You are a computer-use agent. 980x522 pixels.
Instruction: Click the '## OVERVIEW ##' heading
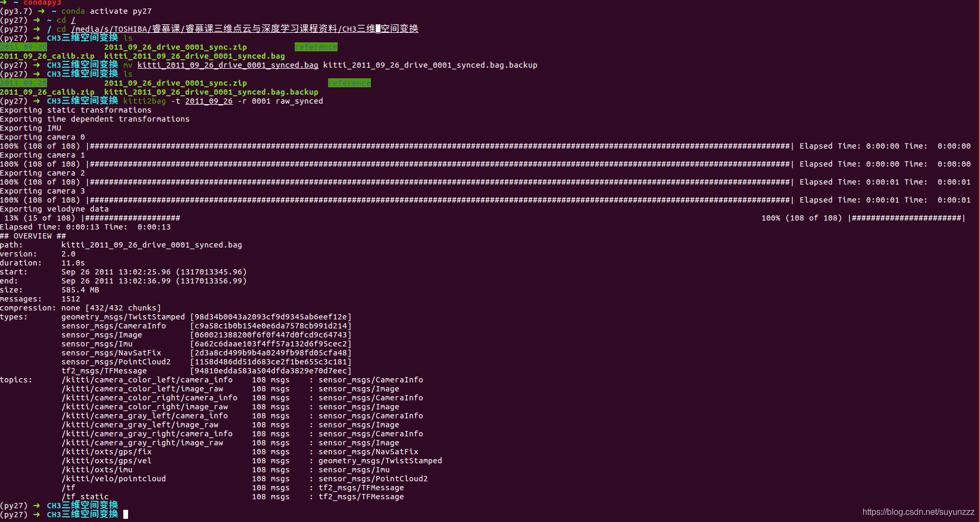point(33,236)
